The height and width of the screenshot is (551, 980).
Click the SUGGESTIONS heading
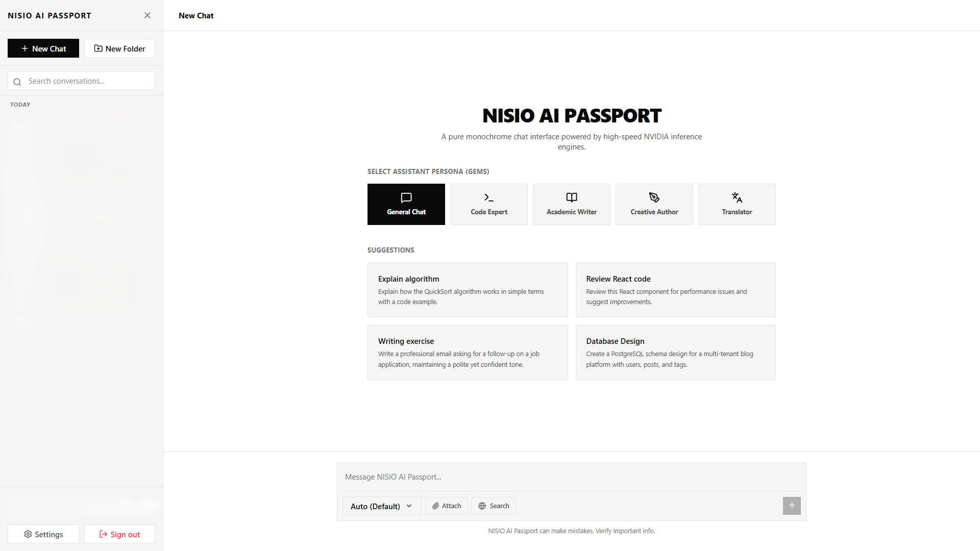(391, 250)
